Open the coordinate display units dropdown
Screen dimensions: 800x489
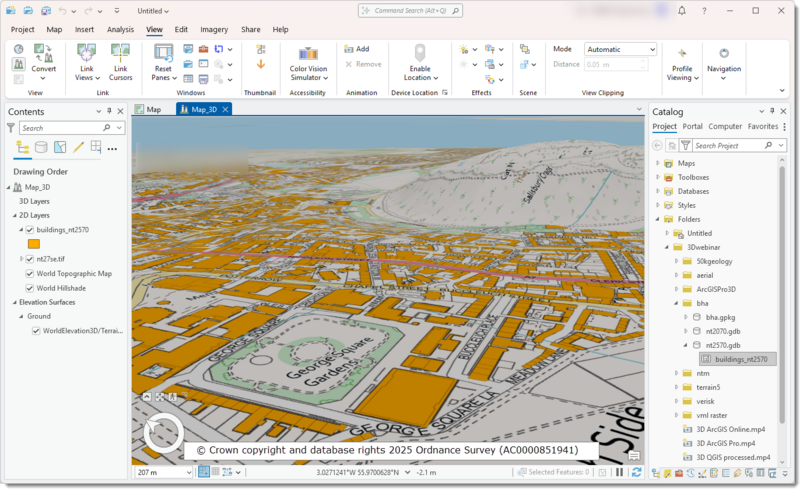(x=407, y=472)
